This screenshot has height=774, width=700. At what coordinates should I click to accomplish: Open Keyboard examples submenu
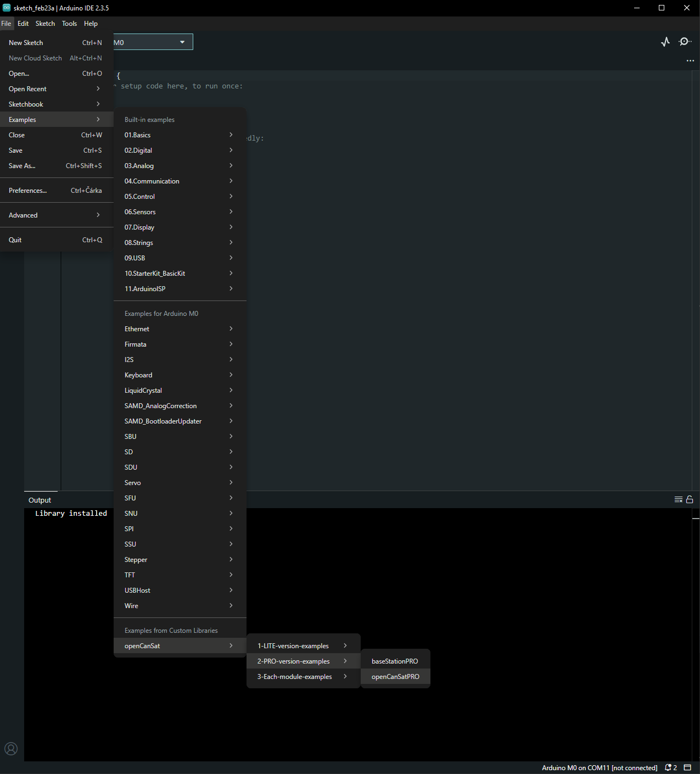180,375
